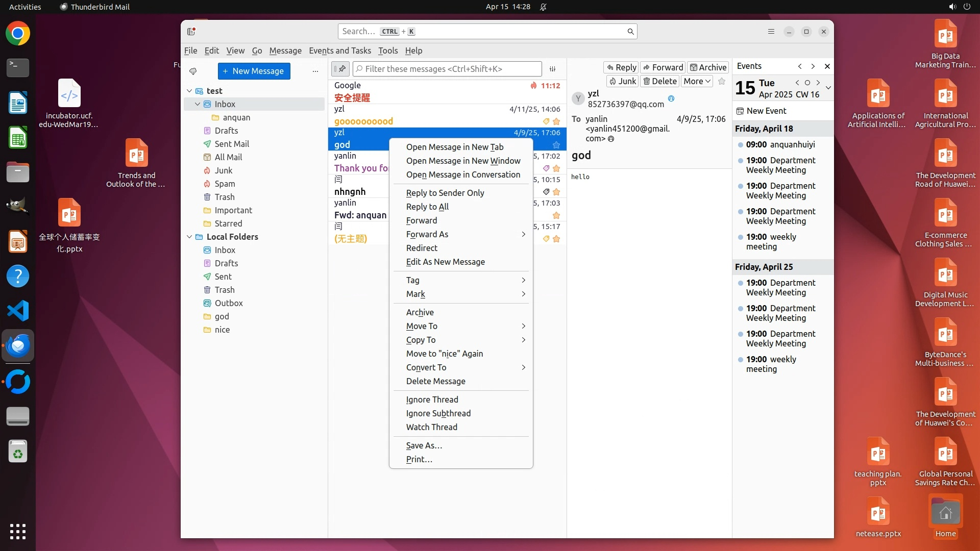Click the New Message button
This screenshot has height=551, width=980.
pyautogui.click(x=254, y=71)
